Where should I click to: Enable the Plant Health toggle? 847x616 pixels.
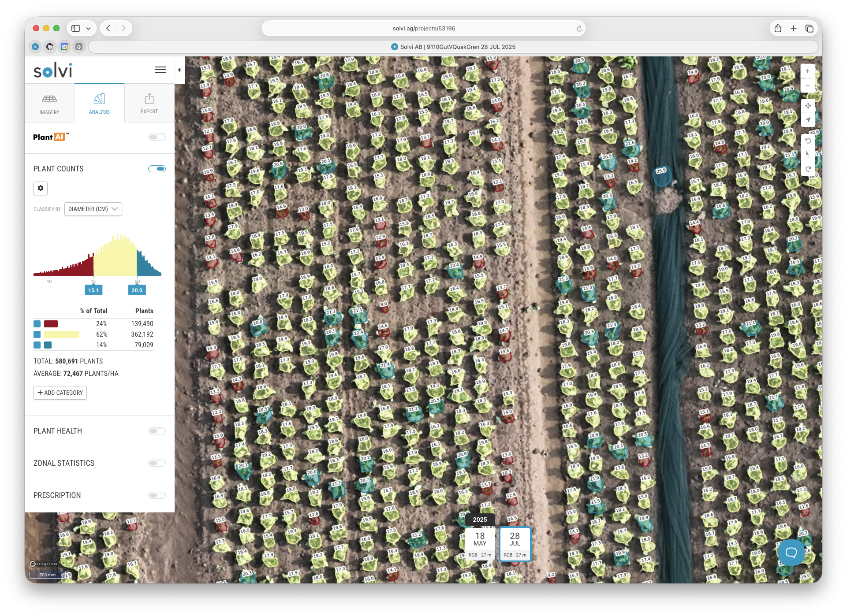click(157, 431)
